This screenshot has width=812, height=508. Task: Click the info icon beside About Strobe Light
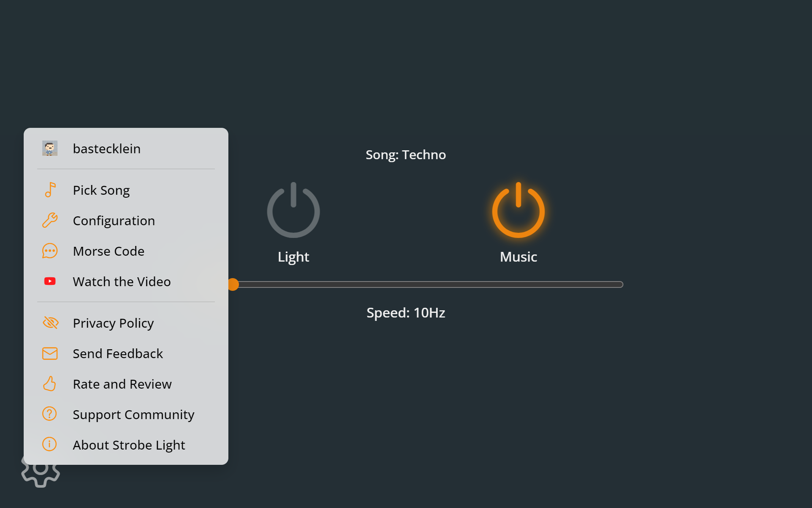pyautogui.click(x=49, y=444)
